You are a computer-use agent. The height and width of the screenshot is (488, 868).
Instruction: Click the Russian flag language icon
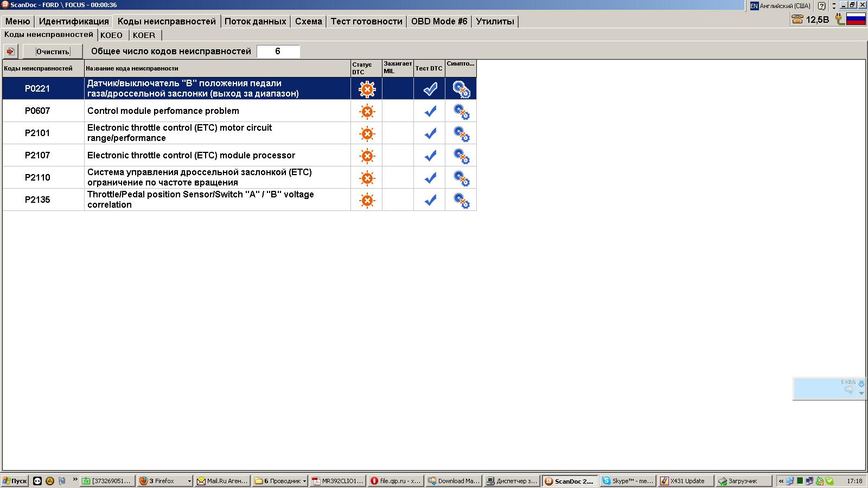point(856,20)
